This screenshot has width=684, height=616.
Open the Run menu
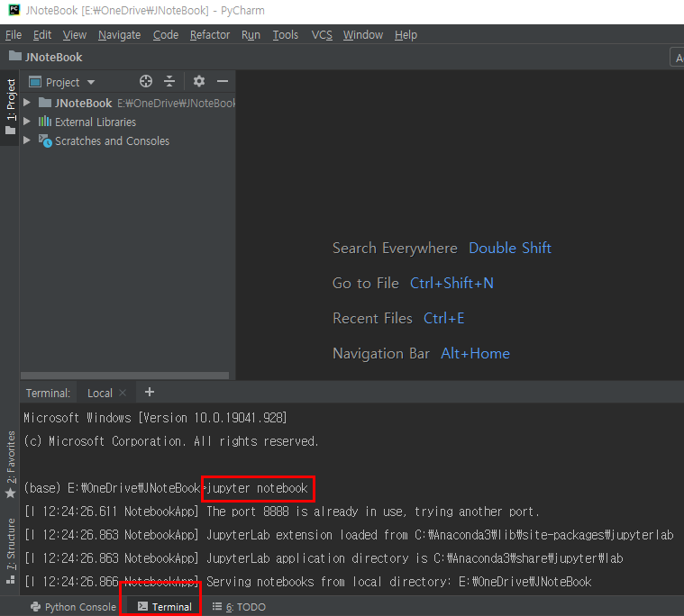(x=251, y=35)
